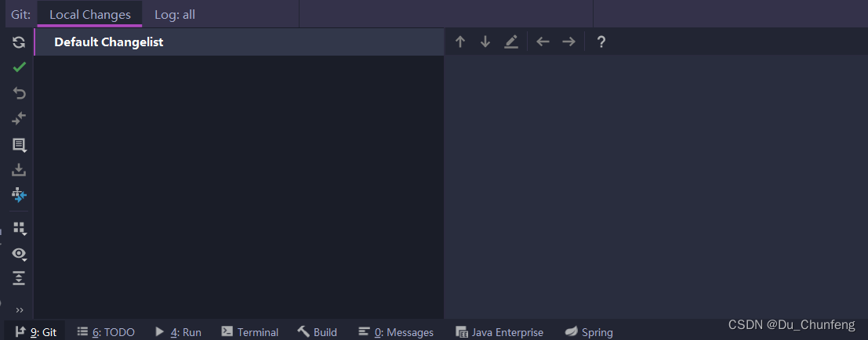The height and width of the screenshot is (340, 868).
Task: Click the Jump to Source pencil icon
Action: point(511,42)
